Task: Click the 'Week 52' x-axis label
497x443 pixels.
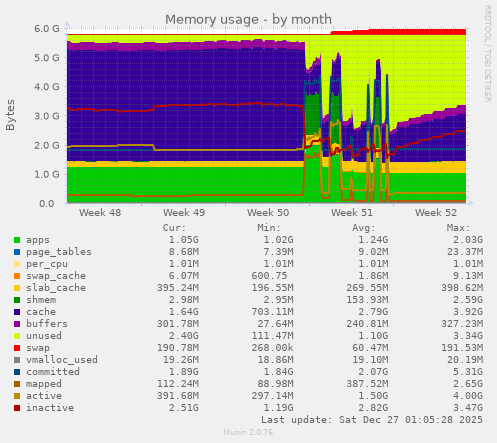Action: [x=436, y=213]
